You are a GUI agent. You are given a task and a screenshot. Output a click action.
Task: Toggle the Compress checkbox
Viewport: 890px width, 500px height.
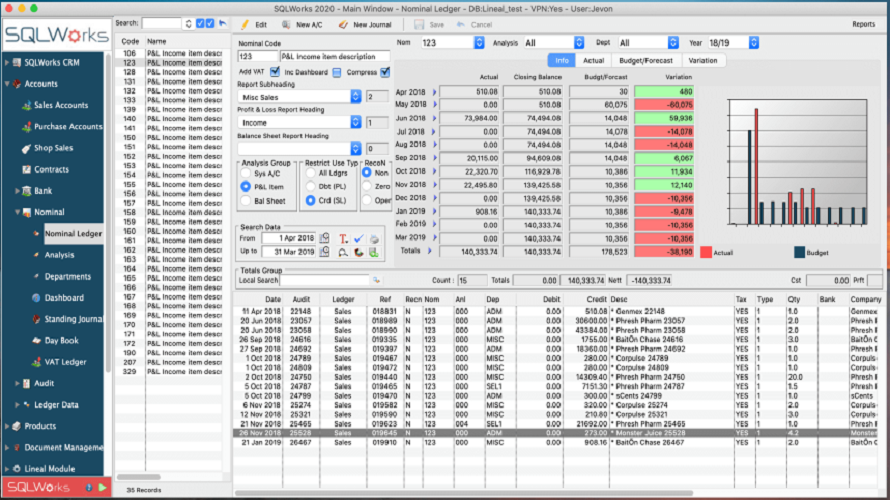click(385, 72)
